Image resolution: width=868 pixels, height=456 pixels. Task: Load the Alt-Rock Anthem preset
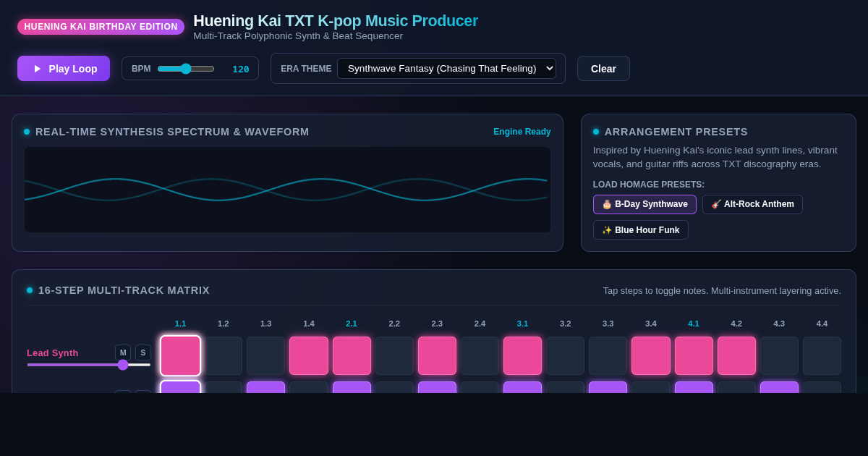(752, 204)
